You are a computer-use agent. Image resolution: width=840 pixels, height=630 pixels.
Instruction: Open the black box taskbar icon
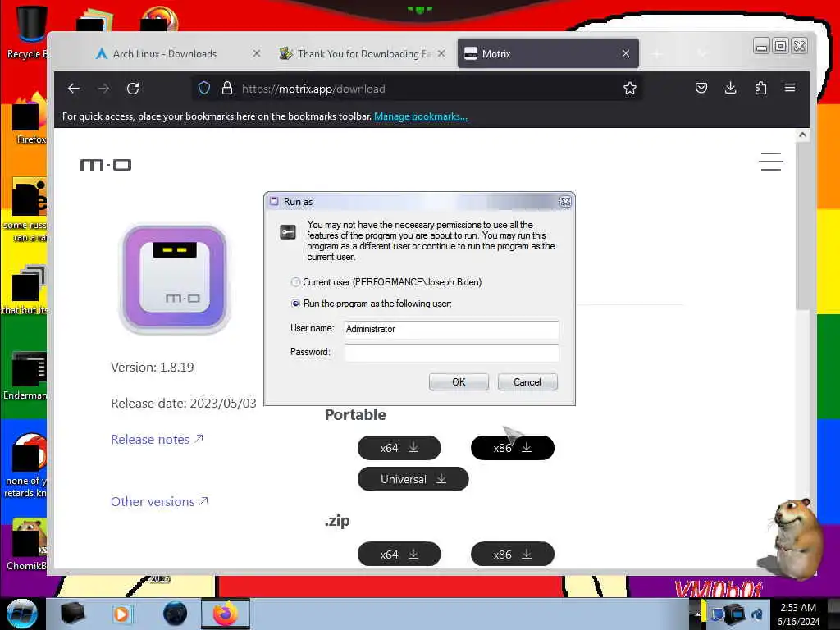72,614
